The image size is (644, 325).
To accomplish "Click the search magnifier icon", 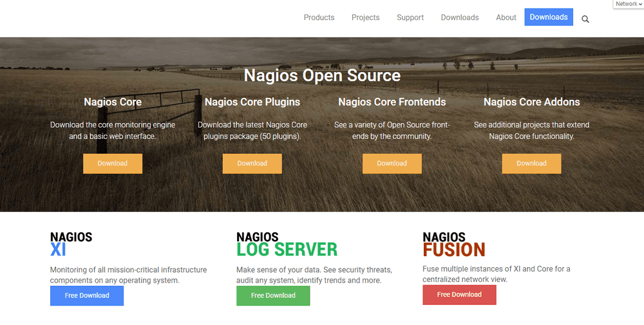I will (x=585, y=19).
